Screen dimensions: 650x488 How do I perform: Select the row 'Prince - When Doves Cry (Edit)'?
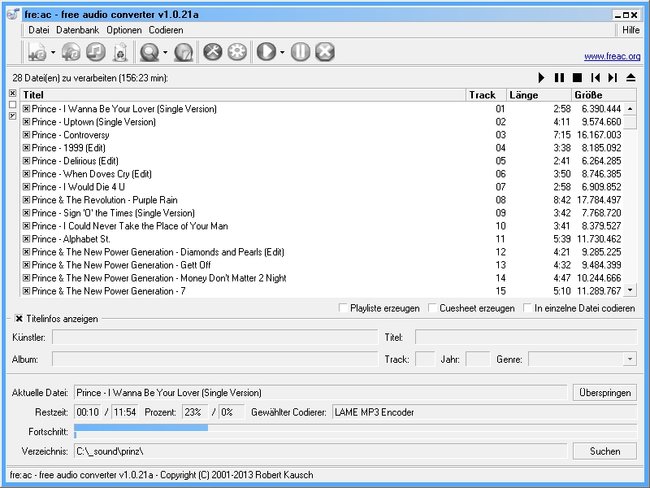click(x=322, y=174)
